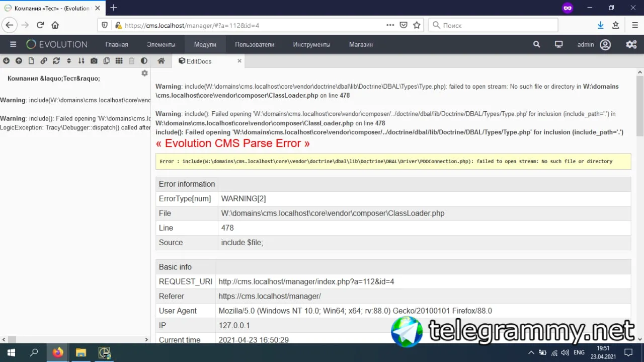Close the EditDocs tab
The height and width of the screenshot is (362, 644).
239,61
